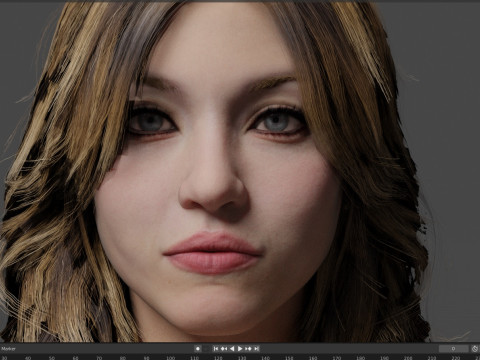Toggle the auto keying record button
The width and height of the screenshot is (480, 360).
tap(198, 349)
